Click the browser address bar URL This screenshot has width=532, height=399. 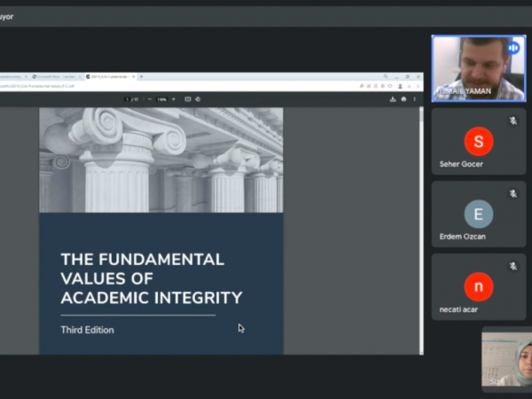pyautogui.click(x=37, y=86)
